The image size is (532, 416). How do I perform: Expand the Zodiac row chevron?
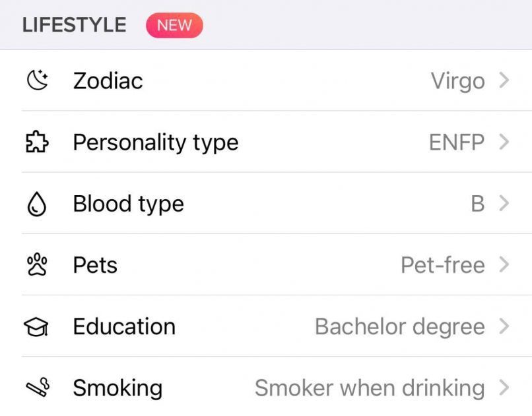pyautogui.click(x=505, y=80)
